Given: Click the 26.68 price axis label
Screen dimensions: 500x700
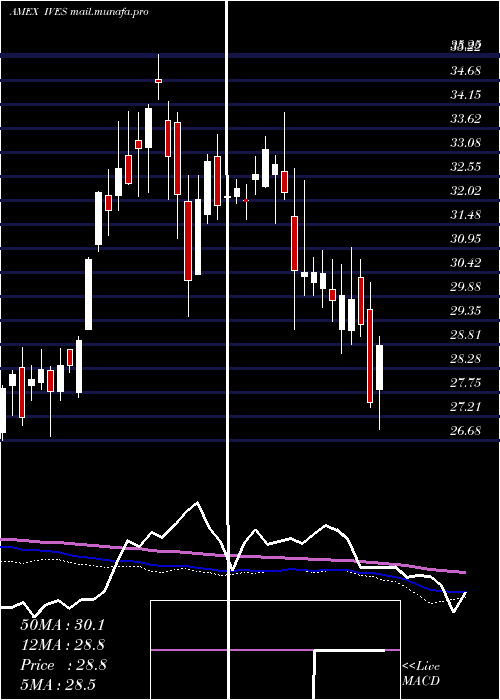Looking at the screenshot, I should [x=466, y=430].
